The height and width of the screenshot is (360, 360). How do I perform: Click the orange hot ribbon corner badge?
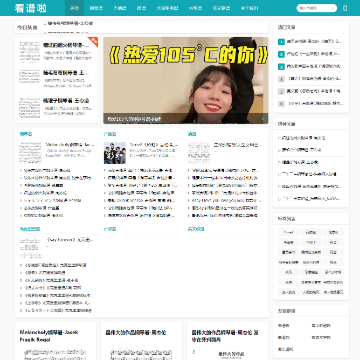94,41
